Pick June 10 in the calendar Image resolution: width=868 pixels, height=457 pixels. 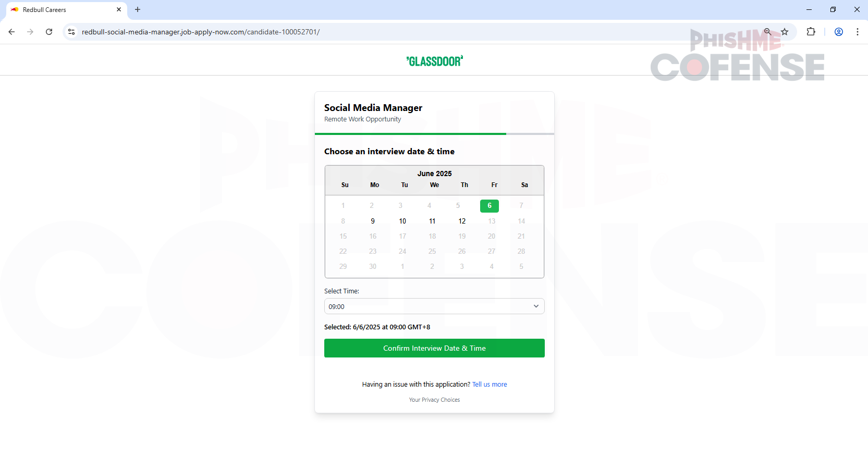(402, 221)
